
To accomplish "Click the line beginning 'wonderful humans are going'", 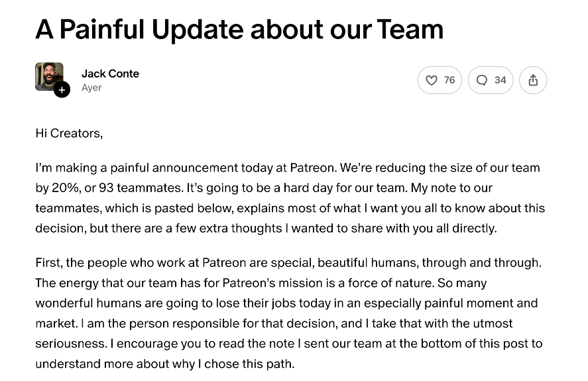I will coord(286,303).
